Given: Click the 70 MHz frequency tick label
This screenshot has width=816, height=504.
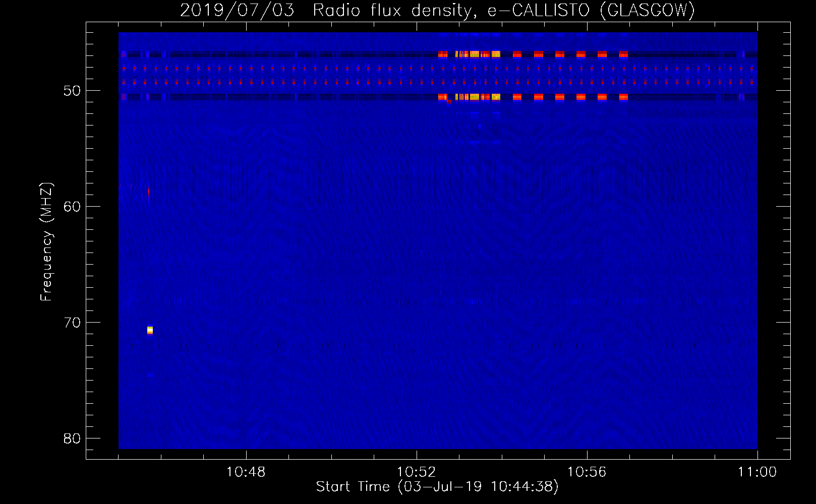Looking at the screenshot, I should pyautogui.click(x=72, y=323).
